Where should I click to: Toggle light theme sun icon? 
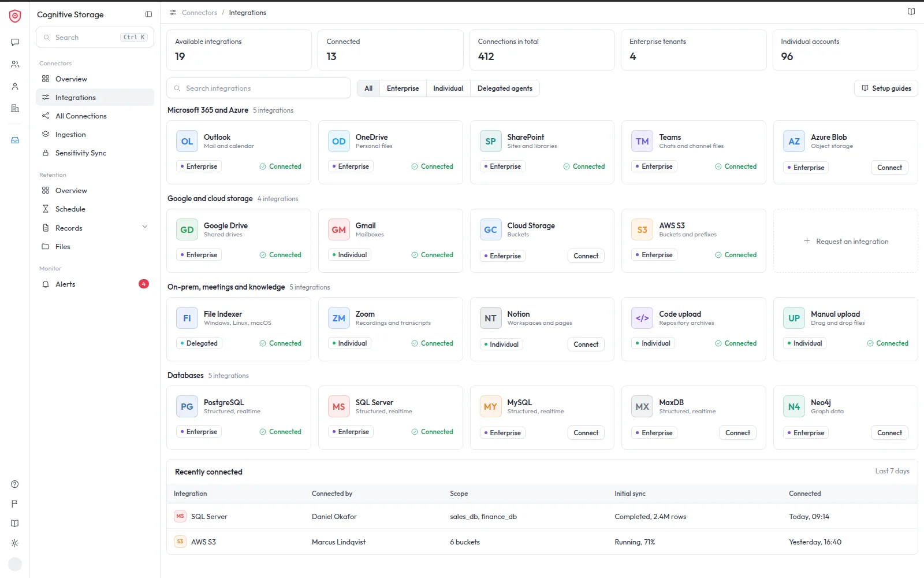pyautogui.click(x=15, y=543)
